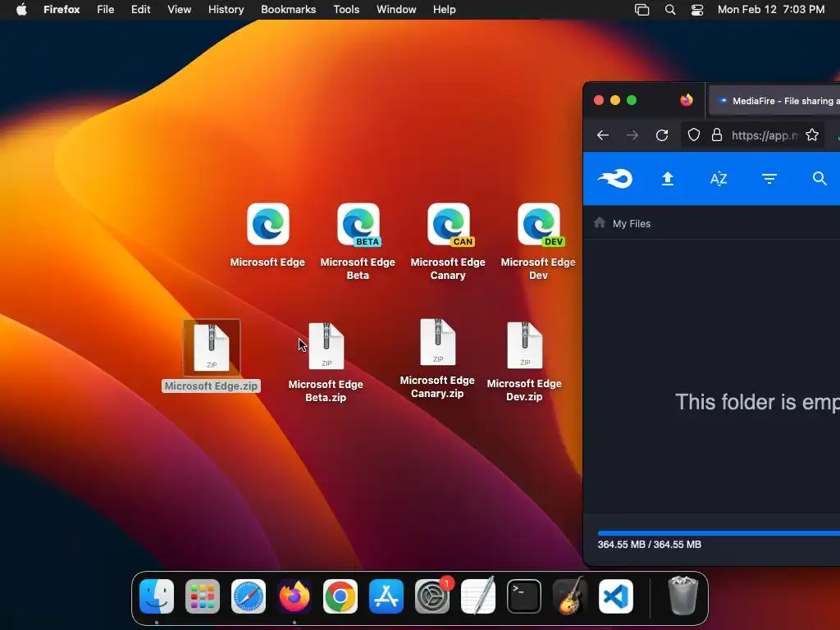Launch Safari from the Dock
The image size is (840, 630).
(x=249, y=596)
